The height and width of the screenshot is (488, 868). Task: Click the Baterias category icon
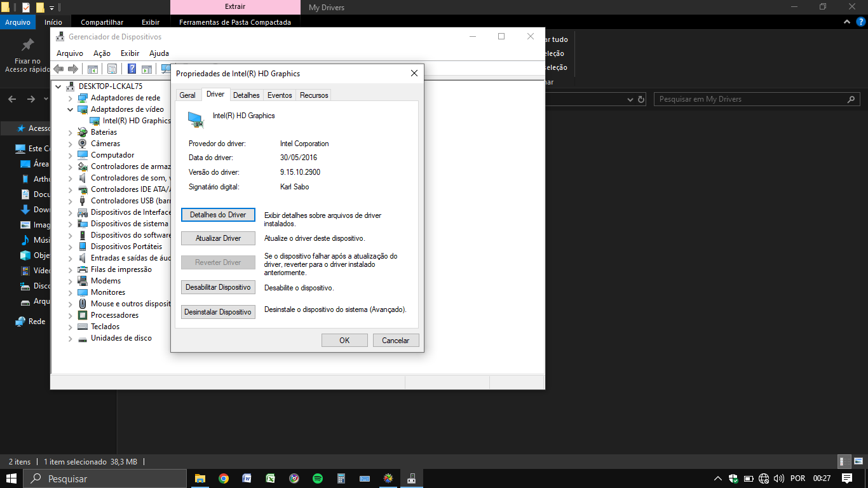tap(83, 132)
